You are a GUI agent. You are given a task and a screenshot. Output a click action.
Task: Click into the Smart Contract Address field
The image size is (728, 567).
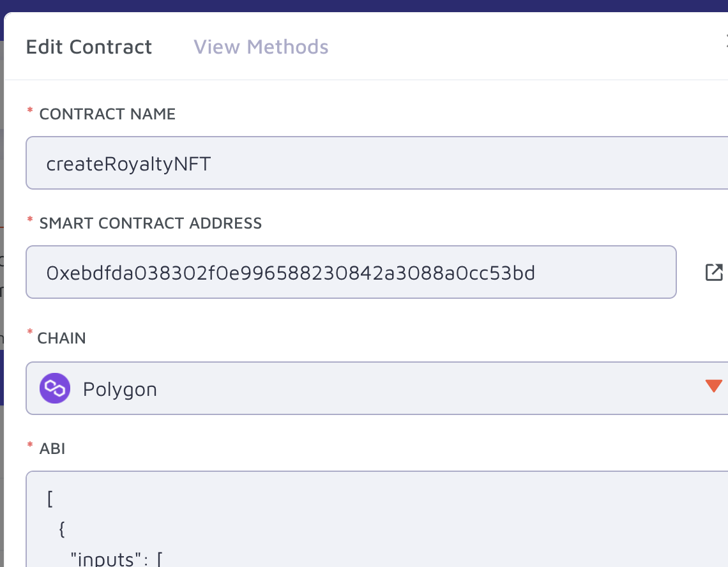(351, 272)
